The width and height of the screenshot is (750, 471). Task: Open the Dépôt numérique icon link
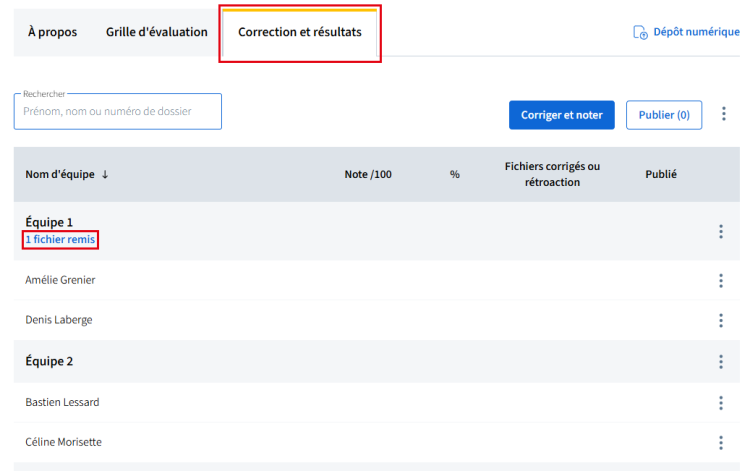(x=641, y=32)
